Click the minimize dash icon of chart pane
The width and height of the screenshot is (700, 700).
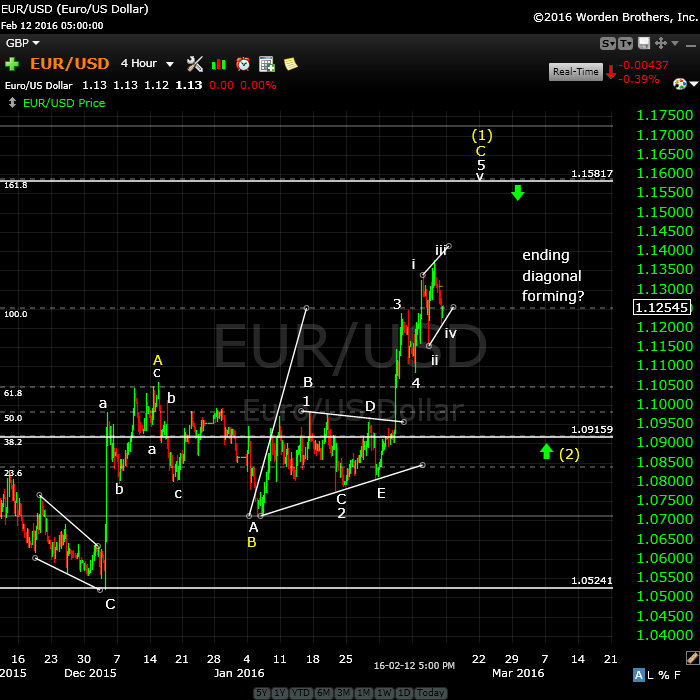tap(691, 46)
